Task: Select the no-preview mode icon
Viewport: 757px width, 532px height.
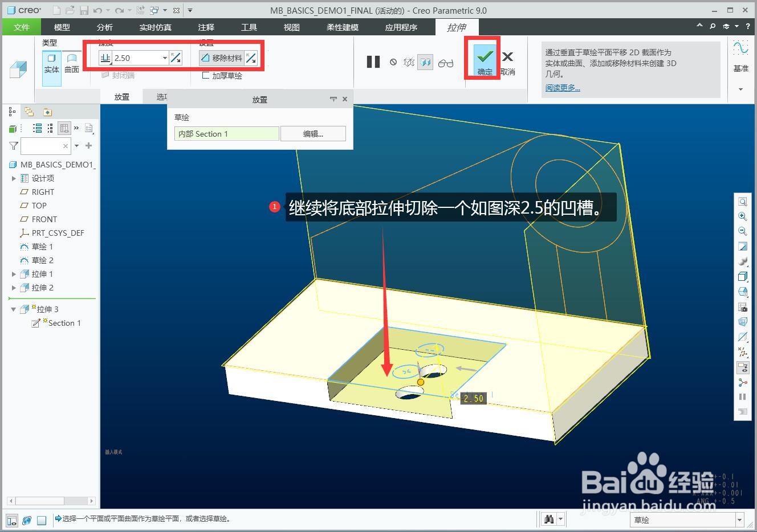Action: pyautogui.click(x=393, y=62)
